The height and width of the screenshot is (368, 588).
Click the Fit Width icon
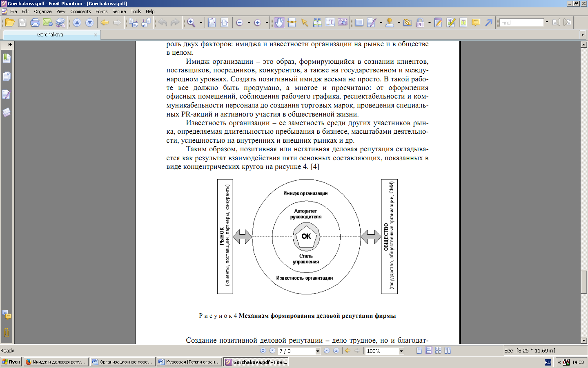point(225,22)
